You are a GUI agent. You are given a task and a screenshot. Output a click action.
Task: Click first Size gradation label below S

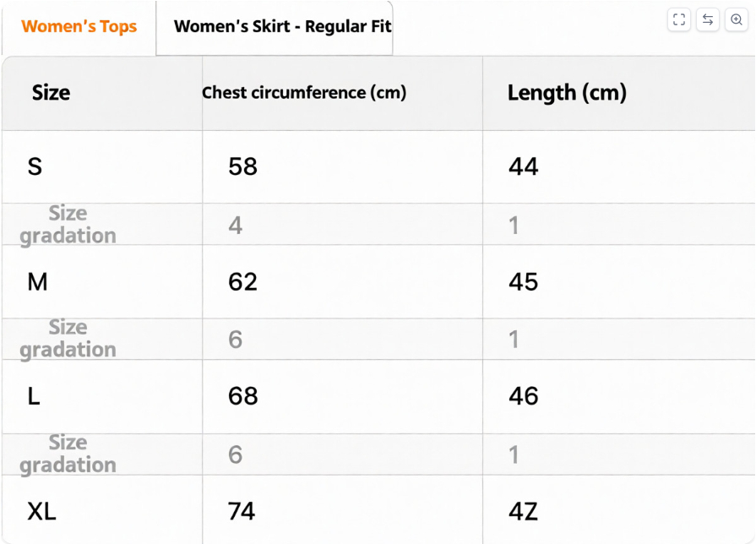(68, 225)
